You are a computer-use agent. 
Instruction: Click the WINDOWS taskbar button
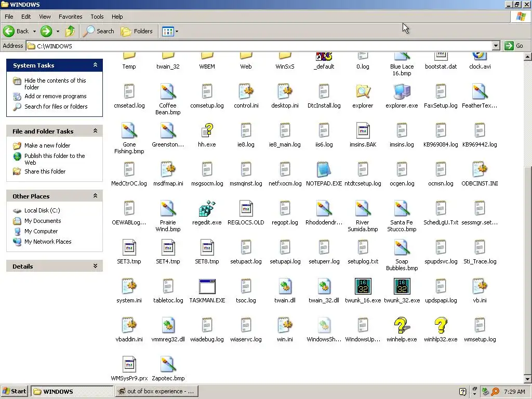(x=72, y=391)
